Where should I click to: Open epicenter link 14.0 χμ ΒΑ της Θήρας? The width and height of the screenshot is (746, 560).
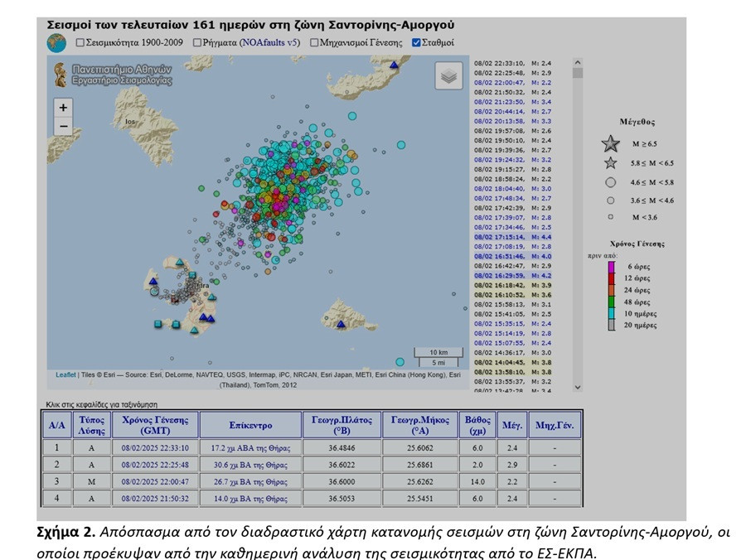pos(250,499)
